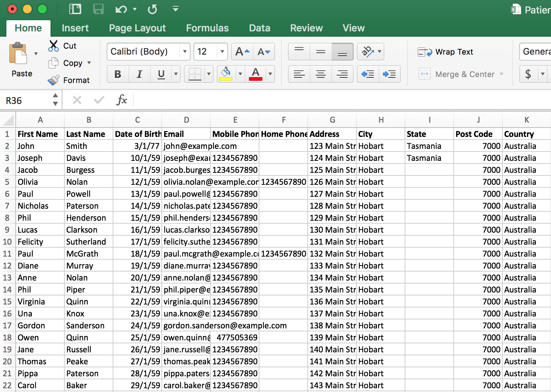Align cell text to the left
Screen dimensions: 551x392
[299, 74]
